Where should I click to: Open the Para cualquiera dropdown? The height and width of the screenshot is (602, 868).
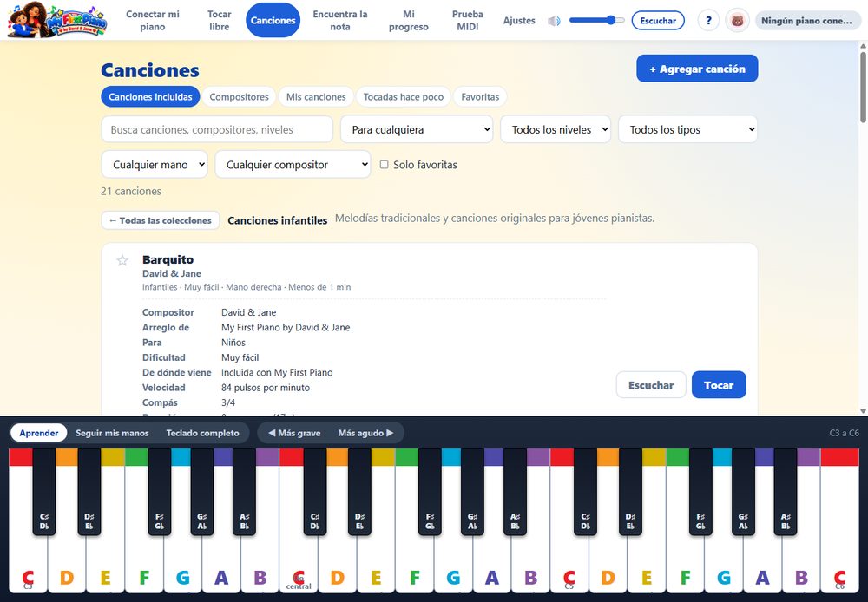[417, 129]
